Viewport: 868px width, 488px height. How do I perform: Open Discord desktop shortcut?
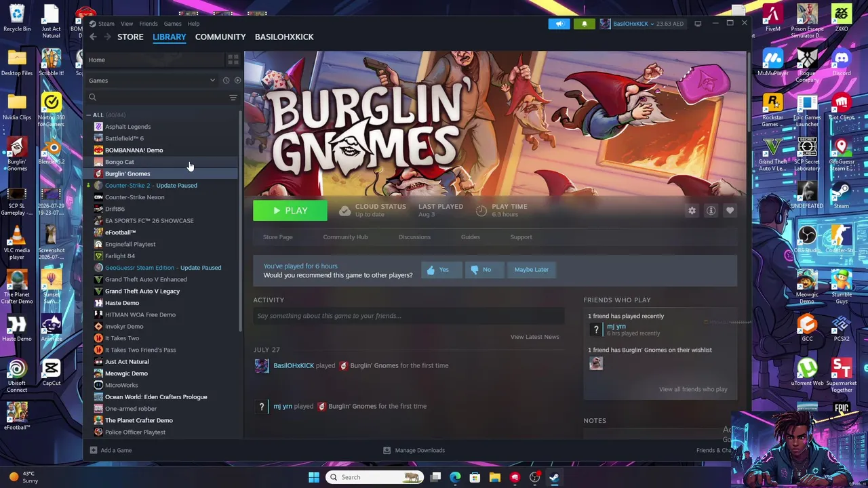841,62
